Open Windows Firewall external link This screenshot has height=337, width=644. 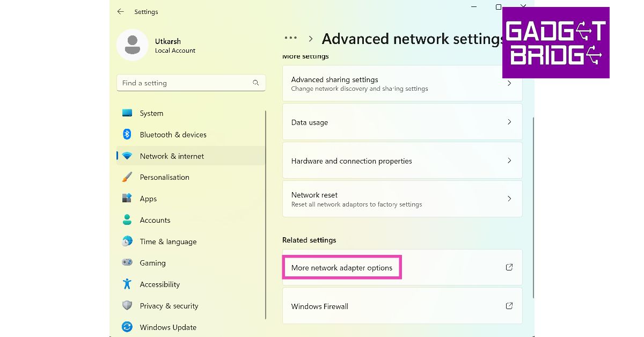click(509, 306)
